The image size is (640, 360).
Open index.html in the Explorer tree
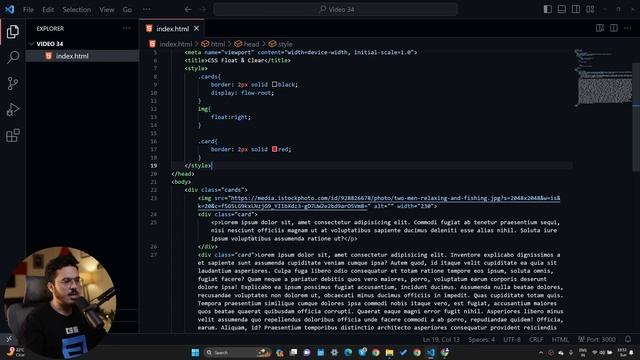pyautogui.click(x=82, y=56)
